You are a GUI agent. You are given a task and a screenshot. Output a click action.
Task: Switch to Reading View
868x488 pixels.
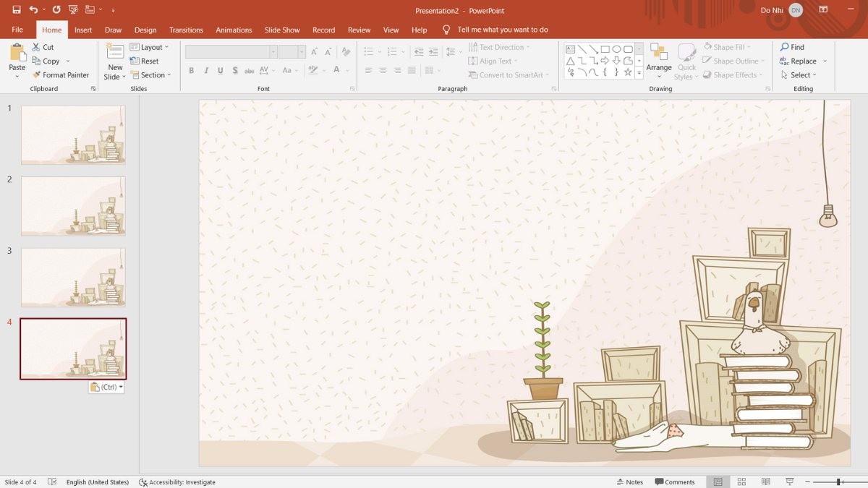(765, 482)
